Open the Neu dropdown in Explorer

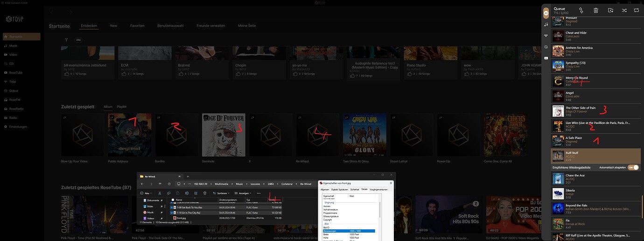(147, 193)
